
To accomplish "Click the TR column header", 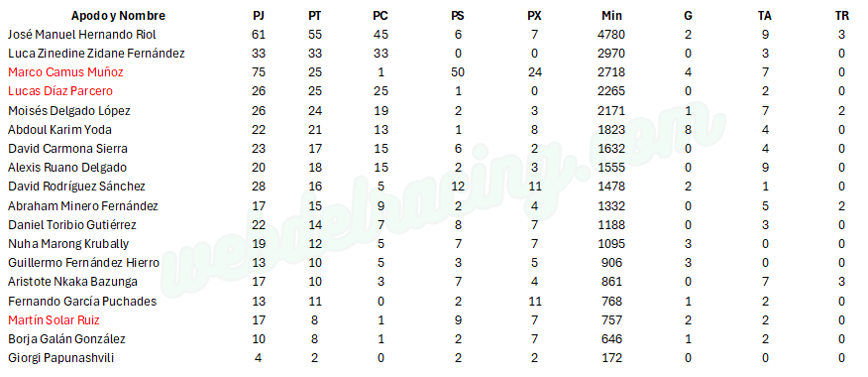I will click(841, 16).
